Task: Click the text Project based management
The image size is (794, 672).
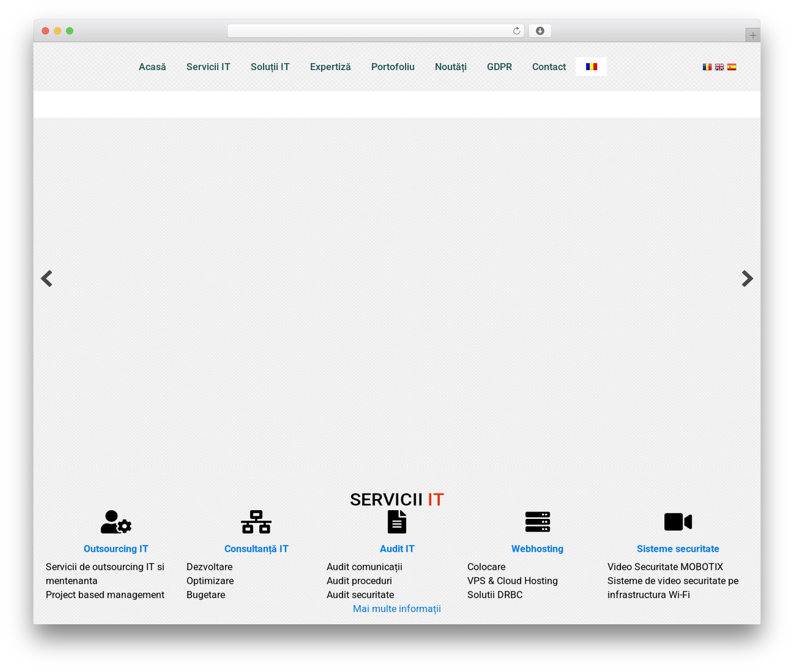Action: (105, 595)
